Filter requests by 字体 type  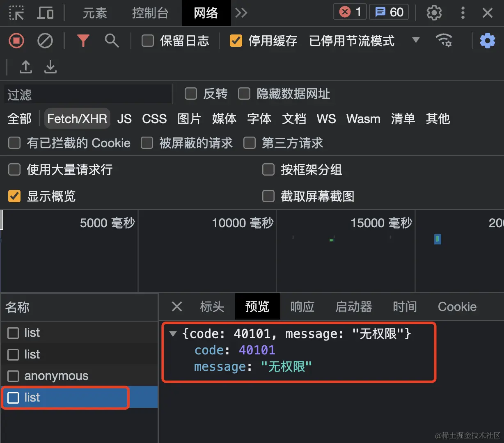tap(259, 119)
